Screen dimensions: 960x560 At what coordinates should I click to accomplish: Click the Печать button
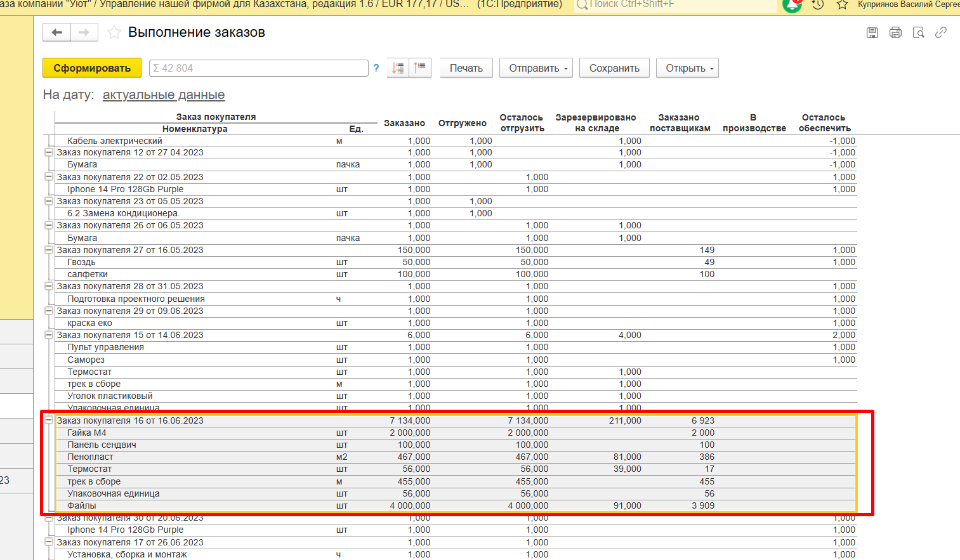coord(466,68)
